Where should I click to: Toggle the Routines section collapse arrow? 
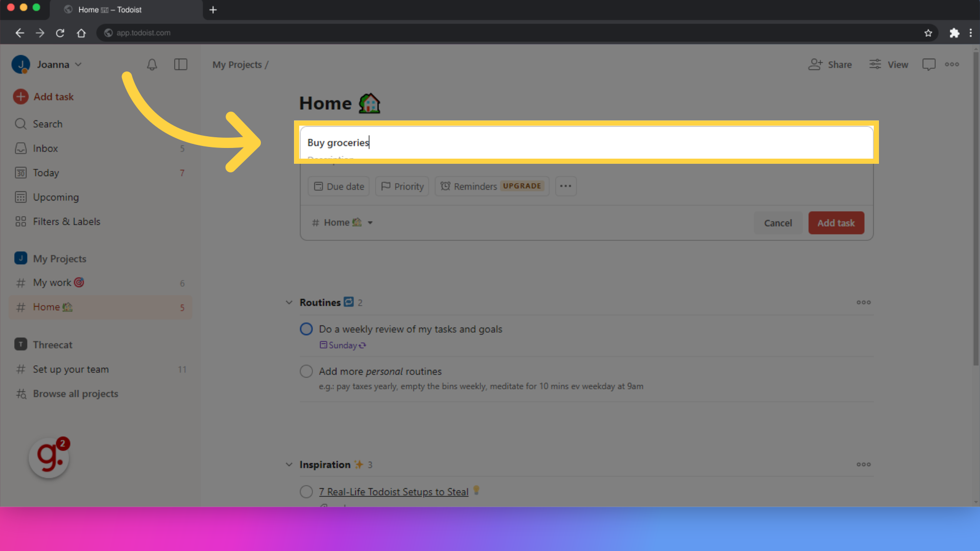(x=289, y=302)
